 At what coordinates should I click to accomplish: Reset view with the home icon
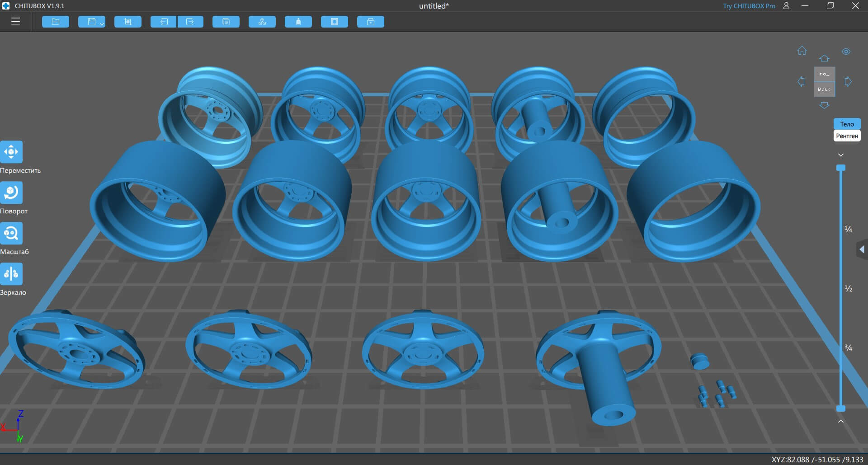[802, 51]
